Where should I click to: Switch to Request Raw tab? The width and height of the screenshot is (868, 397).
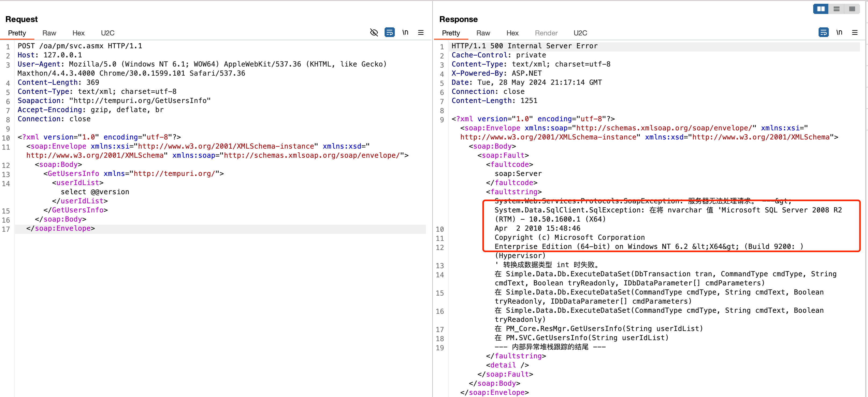point(49,33)
